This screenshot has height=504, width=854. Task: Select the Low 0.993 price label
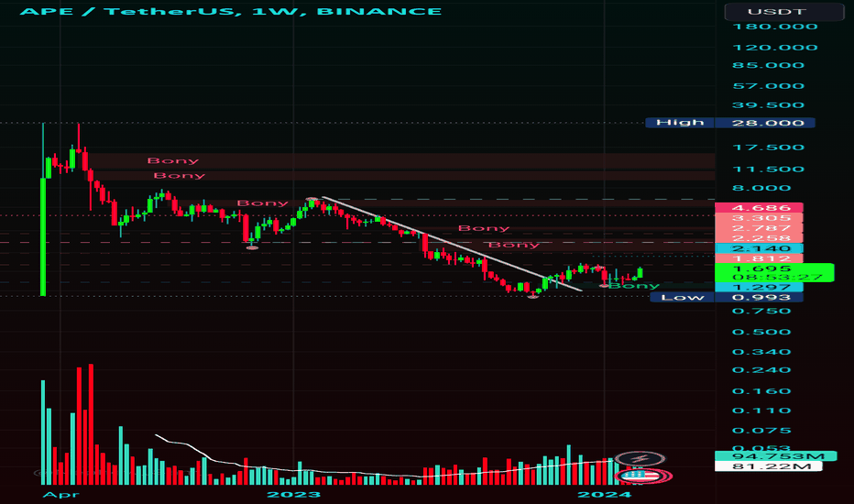[726, 297]
